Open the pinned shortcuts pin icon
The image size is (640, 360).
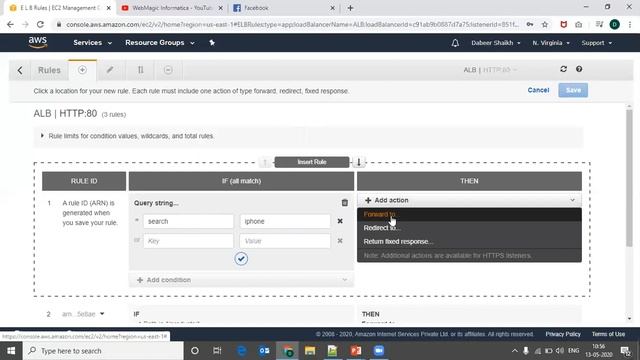click(x=212, y=42)
